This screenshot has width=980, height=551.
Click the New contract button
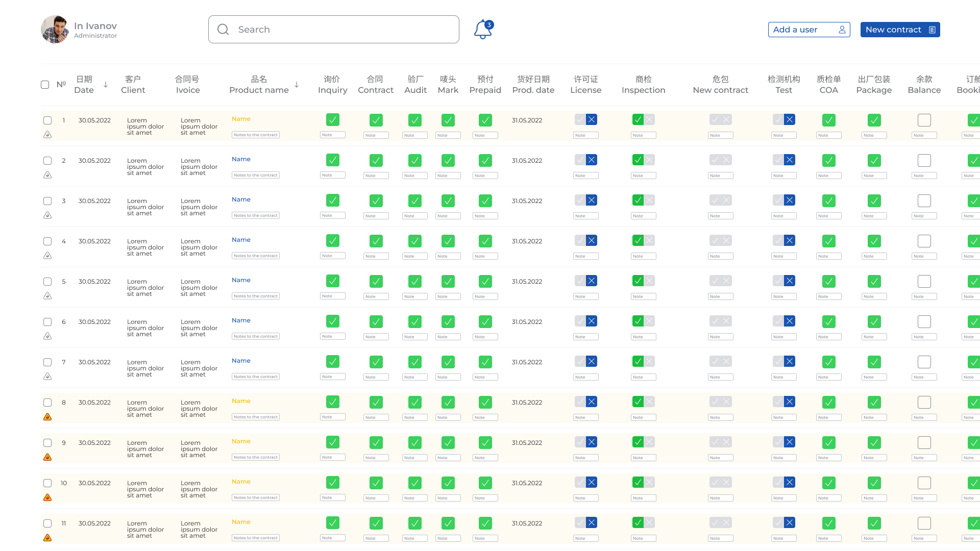click(900, 30)
